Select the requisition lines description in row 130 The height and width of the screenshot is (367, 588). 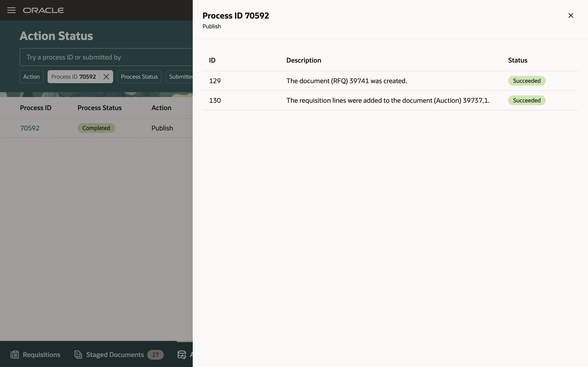point(388,100)
